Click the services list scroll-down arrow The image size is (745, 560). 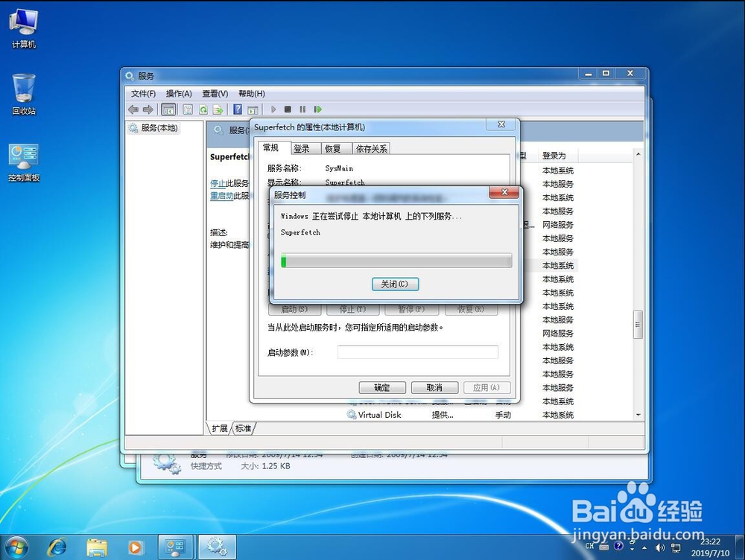tap(638, 415)
